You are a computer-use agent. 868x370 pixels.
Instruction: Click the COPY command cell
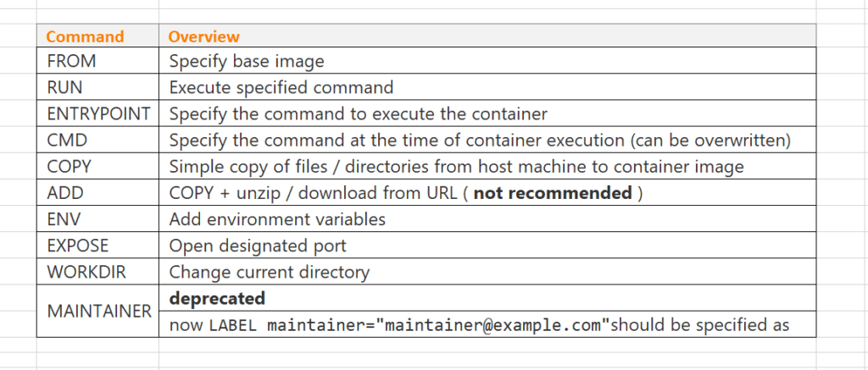98,166
